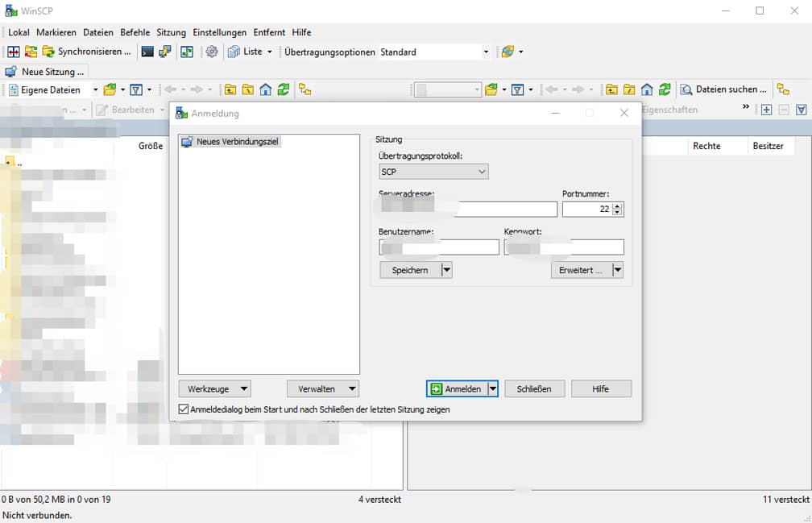Click the Kennwort input field
The height and width of the screenshot is (523, 812).
564,247
